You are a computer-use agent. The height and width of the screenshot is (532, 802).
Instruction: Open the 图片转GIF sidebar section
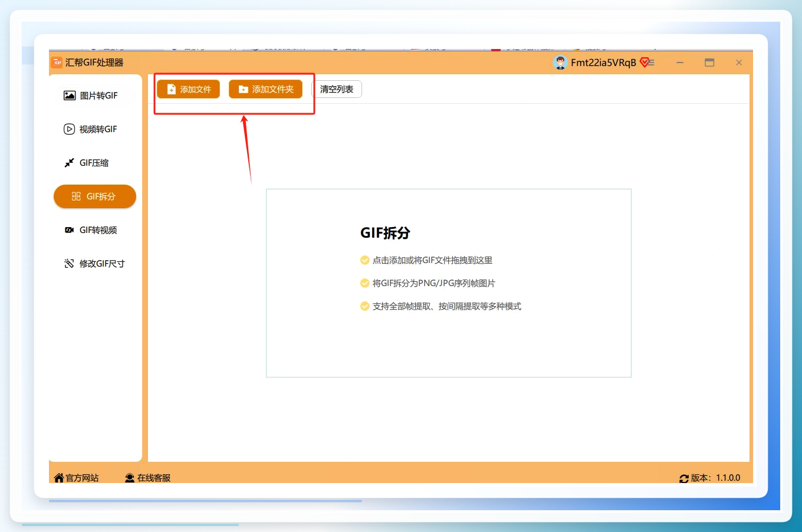(94, 96)
